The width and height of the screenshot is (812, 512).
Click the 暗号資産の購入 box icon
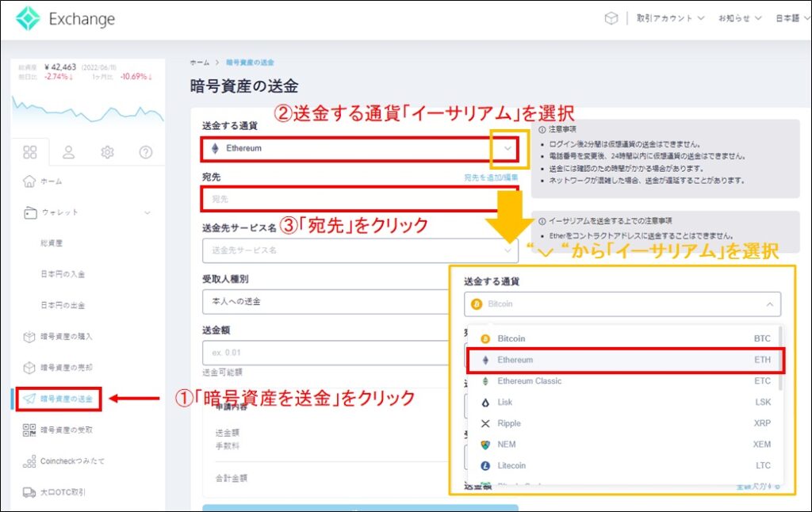[x=29, y=337]
